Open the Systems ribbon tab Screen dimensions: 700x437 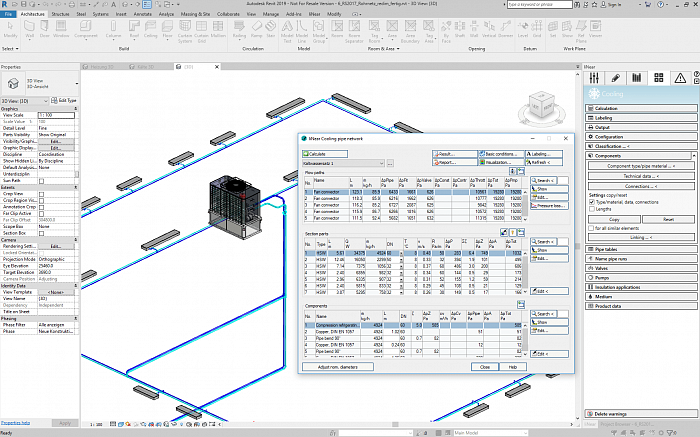click(100, 14)
